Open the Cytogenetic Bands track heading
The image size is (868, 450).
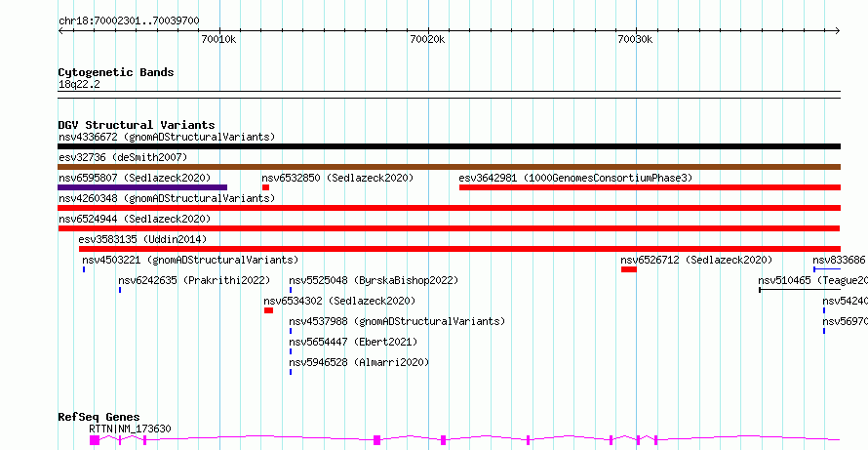116,72
